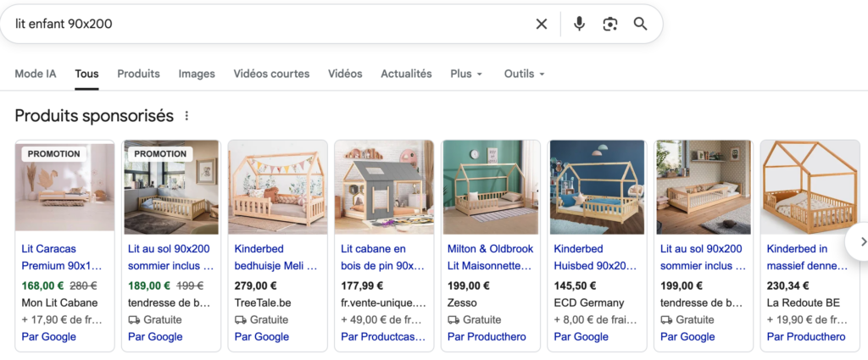Open the three-dot menu beside Produits sponsorisés
This screenshot has width=868, height=360.
(187, 116)
